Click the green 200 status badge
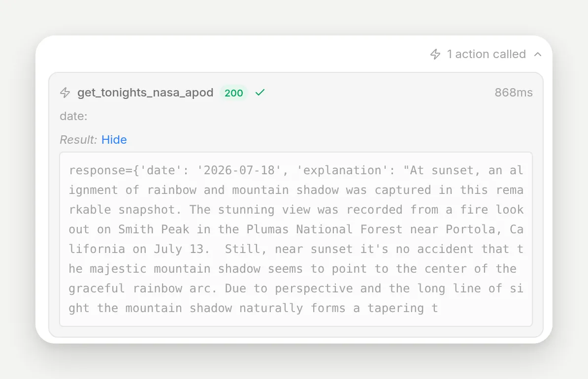 point(233,93)
